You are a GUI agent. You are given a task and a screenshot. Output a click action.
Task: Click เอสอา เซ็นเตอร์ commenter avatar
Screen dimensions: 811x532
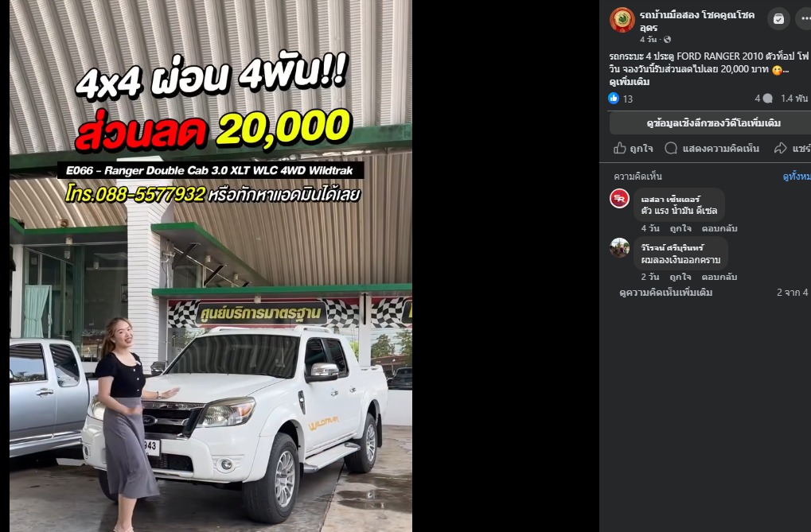pos(619,199)
